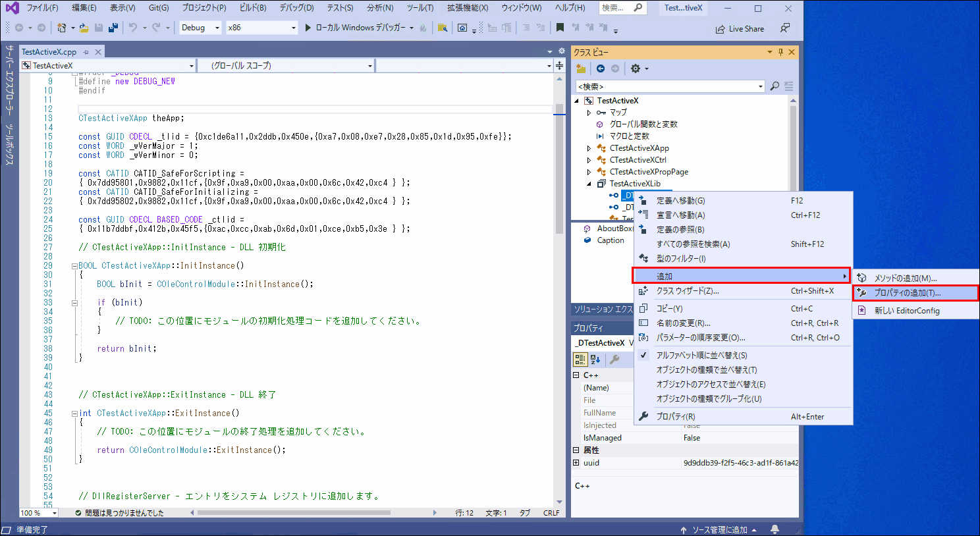Open the Class View search combo dropdown

pyautogui.click(x=761, y=86)
